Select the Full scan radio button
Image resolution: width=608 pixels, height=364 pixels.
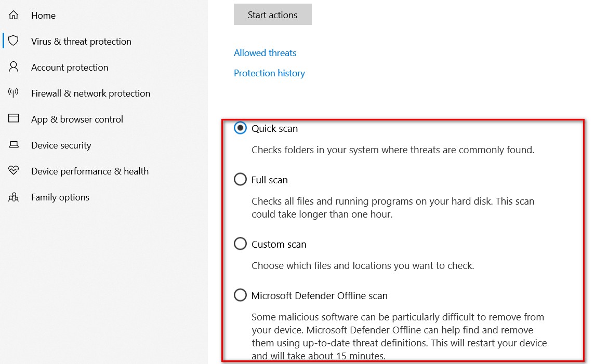pyautogui.click(x=241, y=179)
